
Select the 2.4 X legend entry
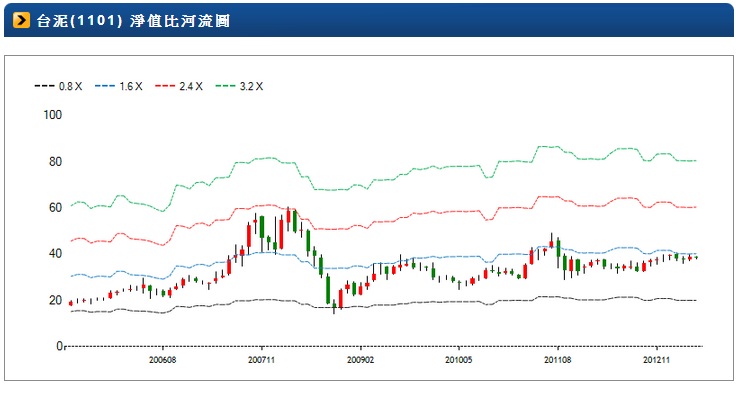pos(179,86)
